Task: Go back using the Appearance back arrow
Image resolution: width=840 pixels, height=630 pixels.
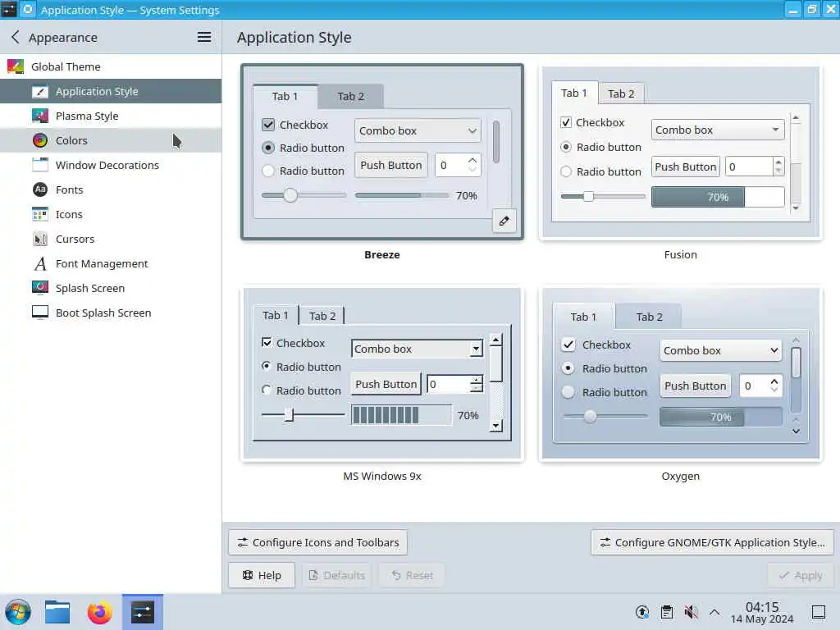Action: point(15,37)
